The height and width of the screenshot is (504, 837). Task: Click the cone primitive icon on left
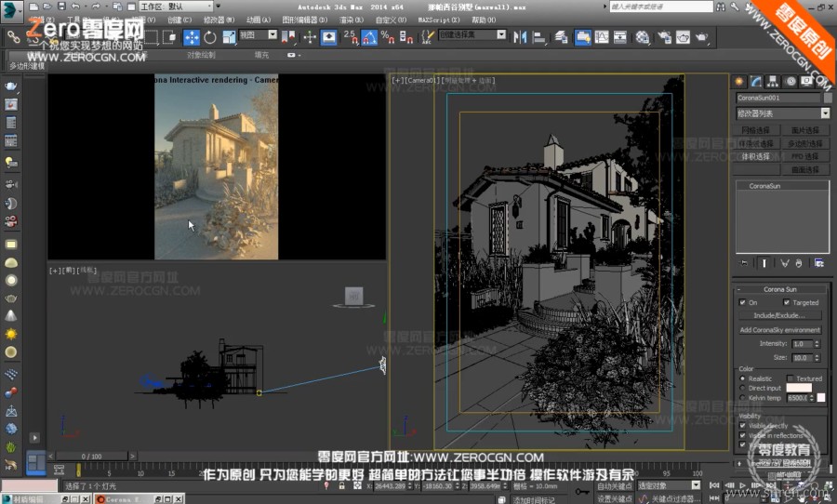coord(11,316)
